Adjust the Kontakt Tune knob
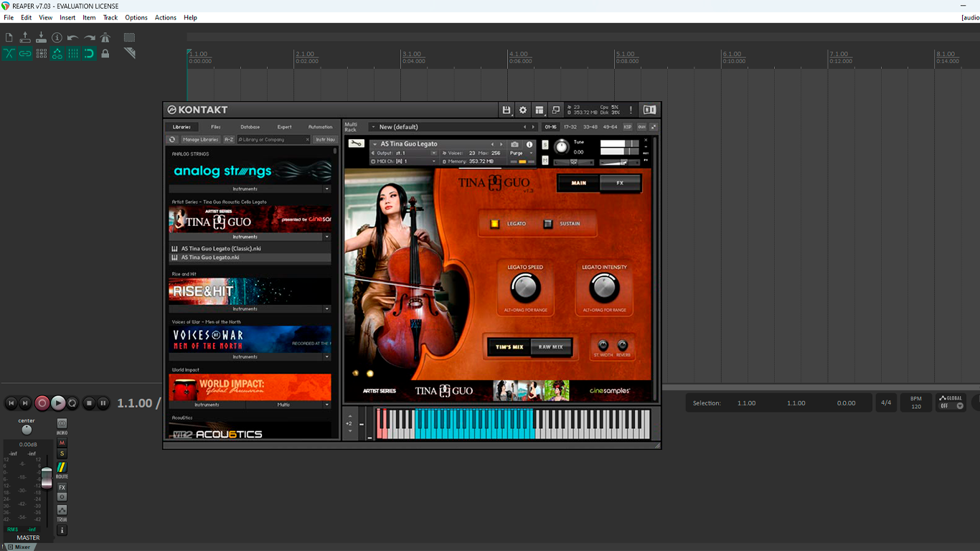 click(561, 148)
